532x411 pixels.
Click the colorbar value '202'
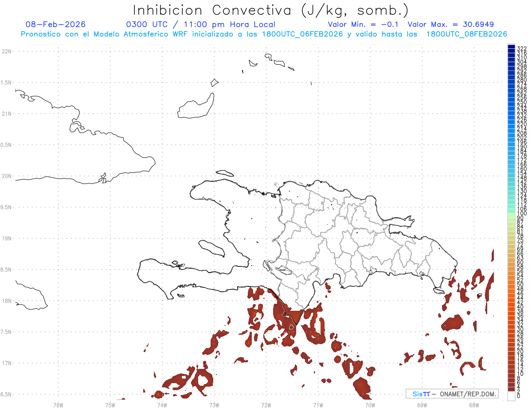click(522, 137)
